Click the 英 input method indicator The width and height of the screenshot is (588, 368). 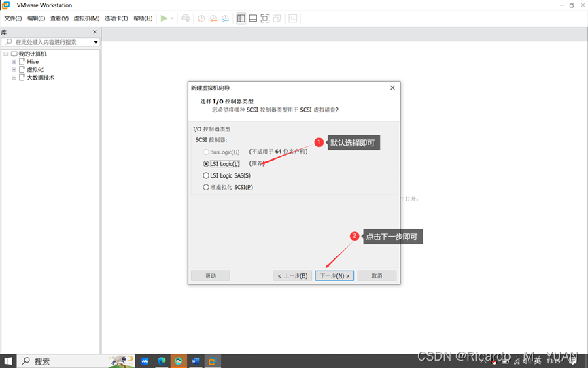[538, 361]
